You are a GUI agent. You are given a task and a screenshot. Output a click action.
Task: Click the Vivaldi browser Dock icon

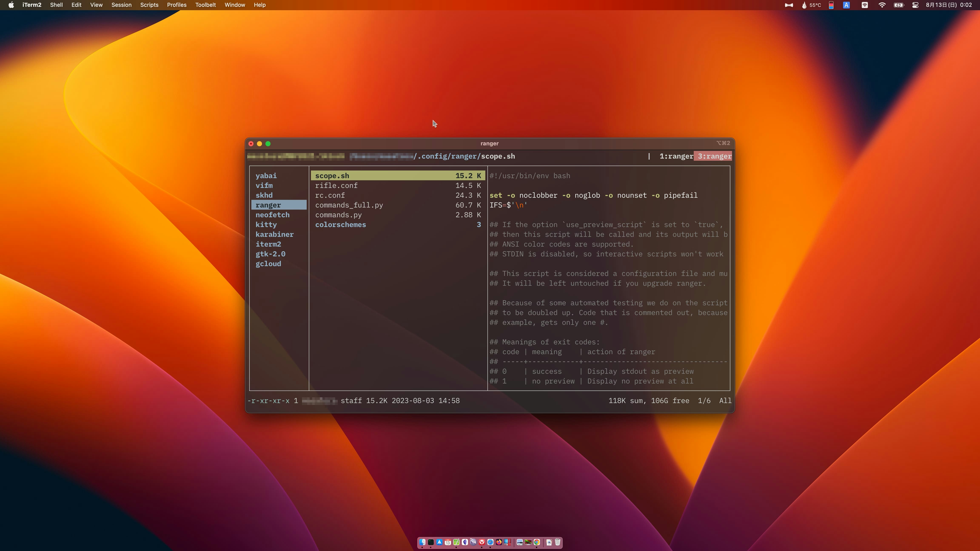coord(482,542)
